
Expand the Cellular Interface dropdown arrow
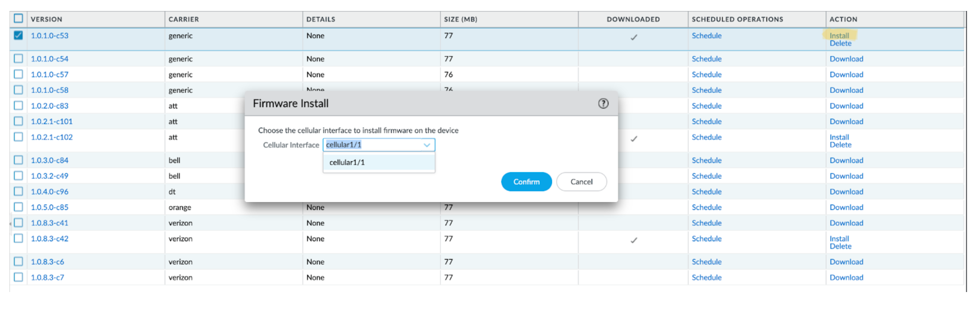point(427,145)
